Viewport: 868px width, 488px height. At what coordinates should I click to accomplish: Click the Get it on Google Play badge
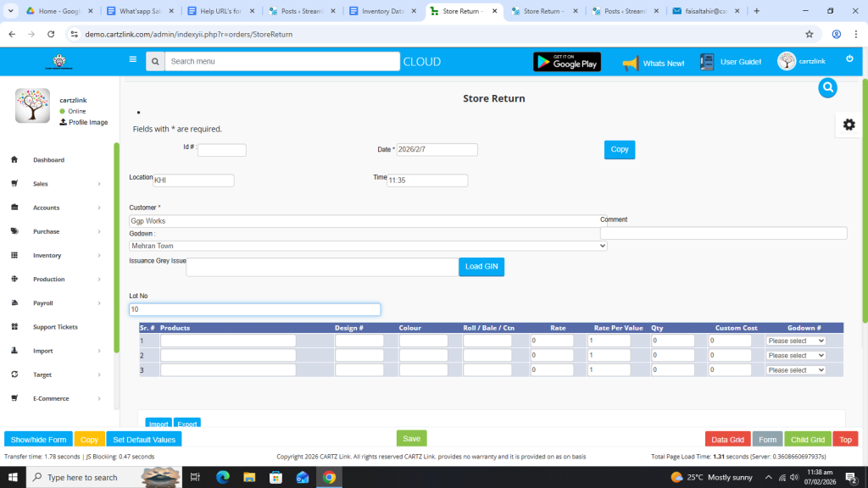(566, 62)
